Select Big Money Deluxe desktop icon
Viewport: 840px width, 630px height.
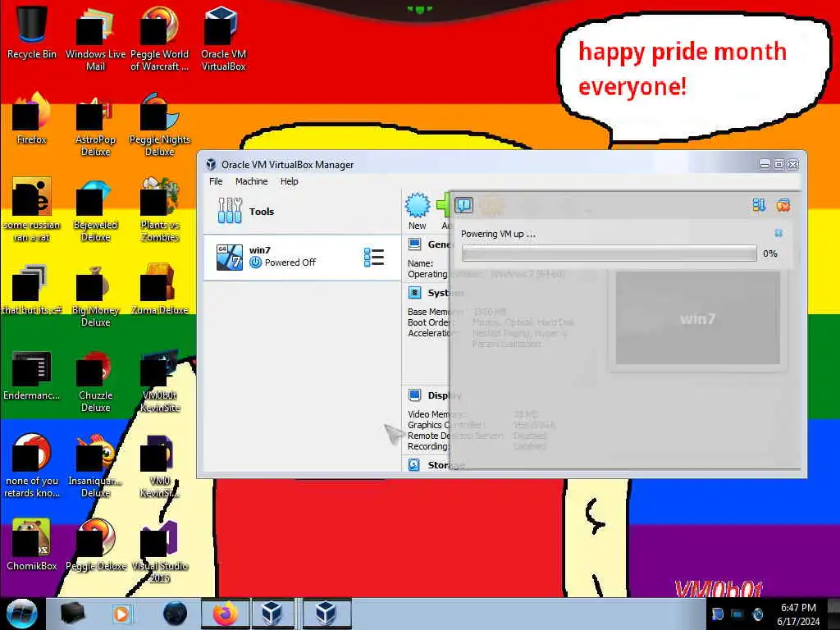click(95, 294)
